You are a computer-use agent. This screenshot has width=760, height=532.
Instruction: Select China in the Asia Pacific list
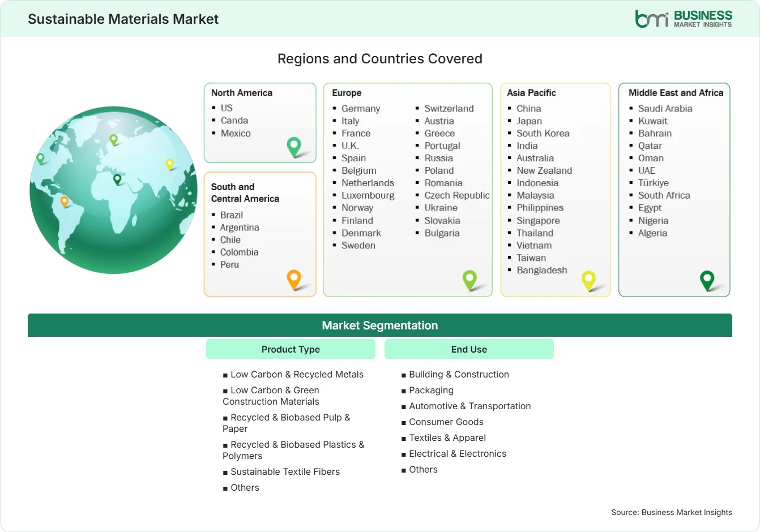[x=529, y=108]
